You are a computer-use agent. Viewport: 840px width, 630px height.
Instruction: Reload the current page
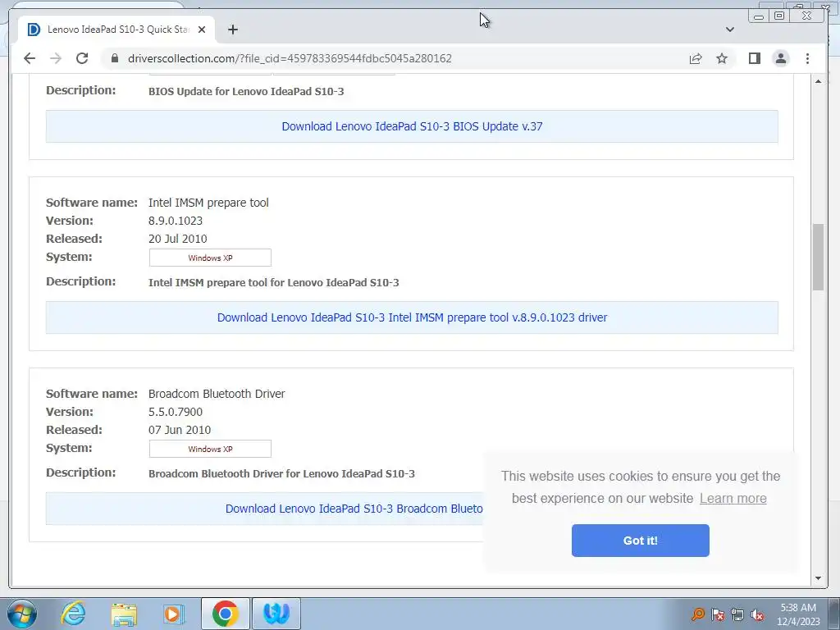tap(82, 58)
